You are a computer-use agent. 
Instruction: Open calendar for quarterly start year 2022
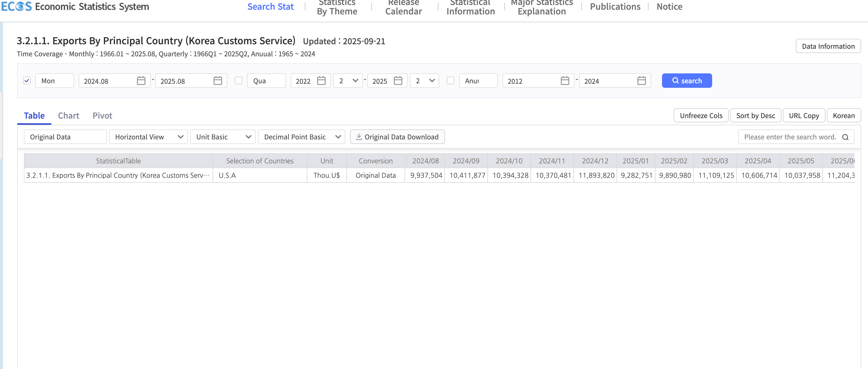[321, 81]
